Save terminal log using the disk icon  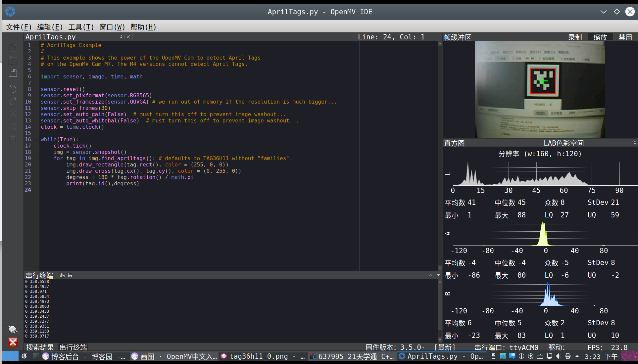tap(70, 275)
